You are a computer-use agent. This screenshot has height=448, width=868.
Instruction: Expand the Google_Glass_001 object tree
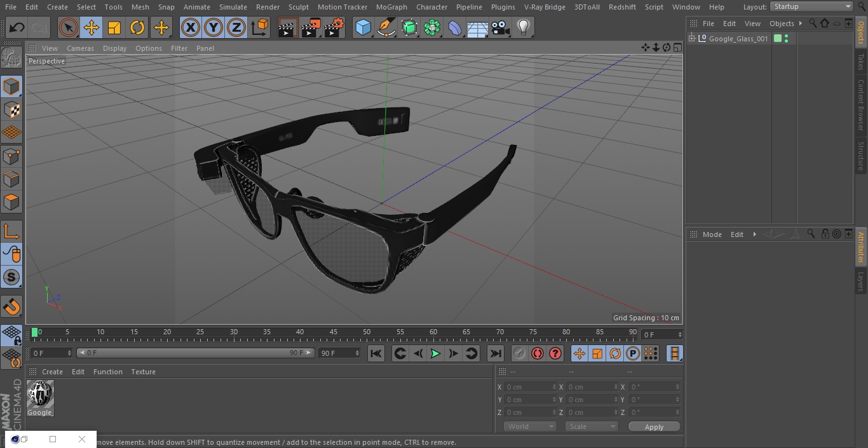click(x=692, y=39)
